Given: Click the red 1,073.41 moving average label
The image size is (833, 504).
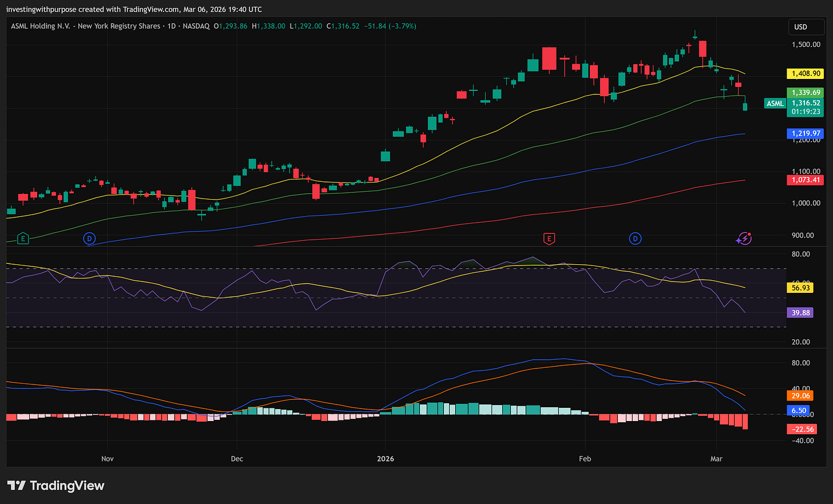Looking at the screenshot, I should 806,180.
